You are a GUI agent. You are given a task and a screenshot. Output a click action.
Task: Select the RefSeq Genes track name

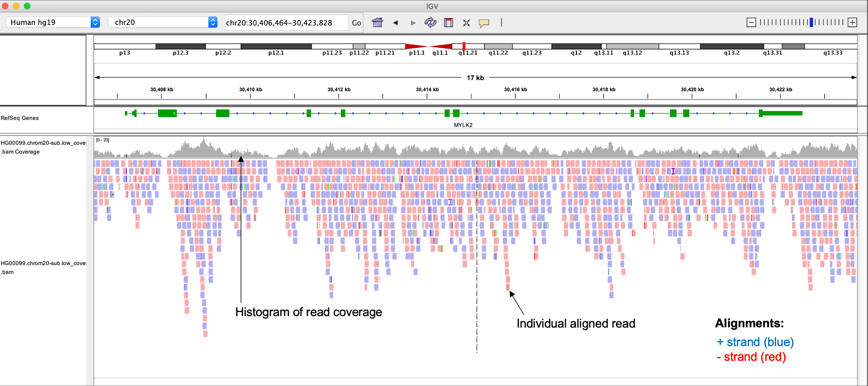tap(20, 118)
